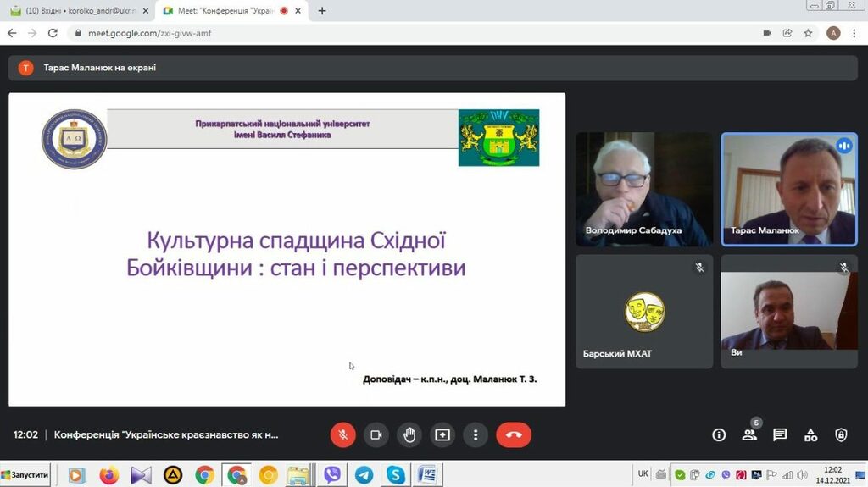Show the participants list panel

pos(749,434)
